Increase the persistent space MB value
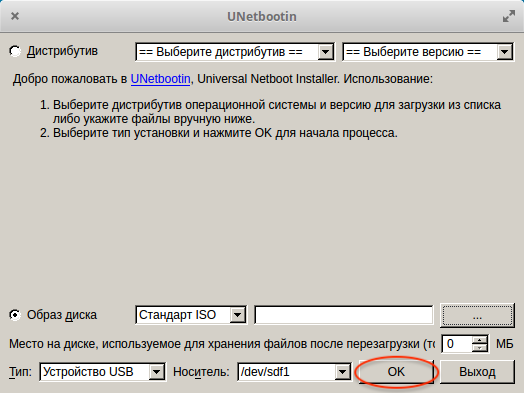 (480, 340)
